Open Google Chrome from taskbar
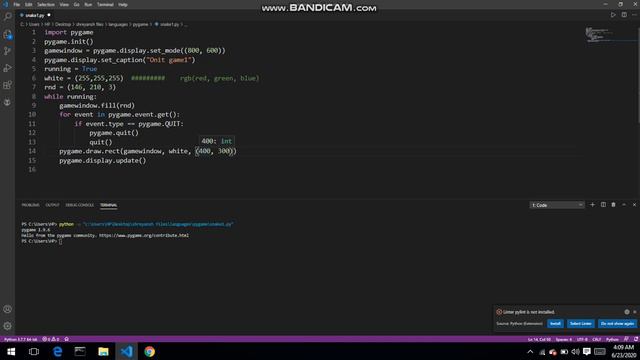Screen dimensions: 640x360 149,351
